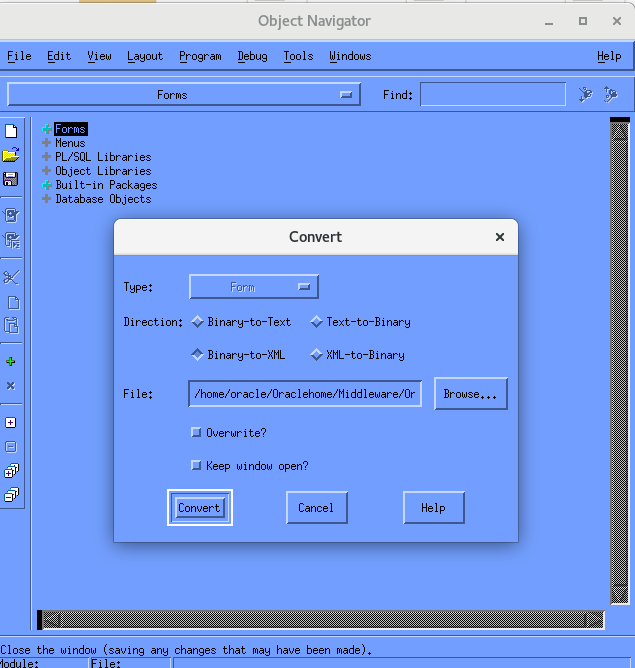This screenshot has height=668, width=635.
Task: Open the View menu
Action: click(x=99, y=56)
